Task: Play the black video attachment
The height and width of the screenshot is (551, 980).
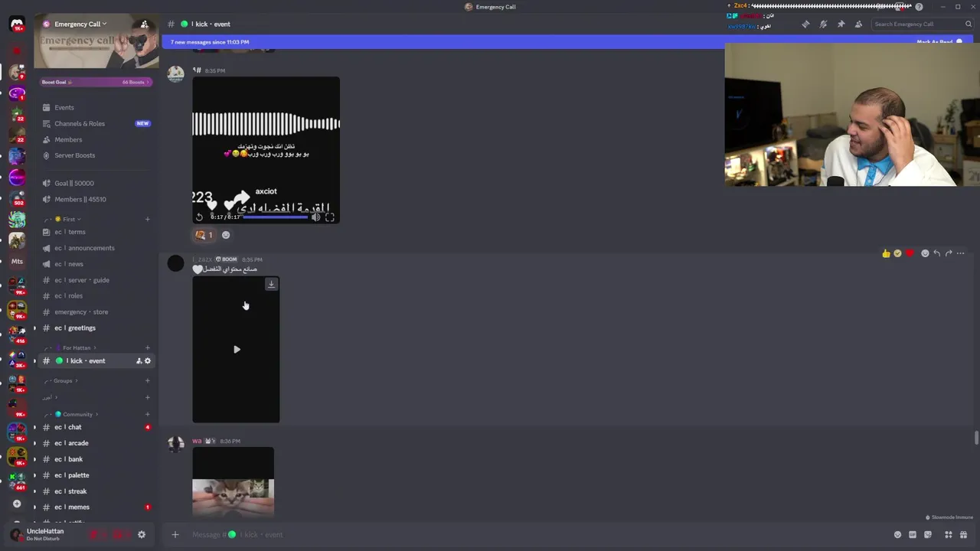Action: [x=237, y=350]
